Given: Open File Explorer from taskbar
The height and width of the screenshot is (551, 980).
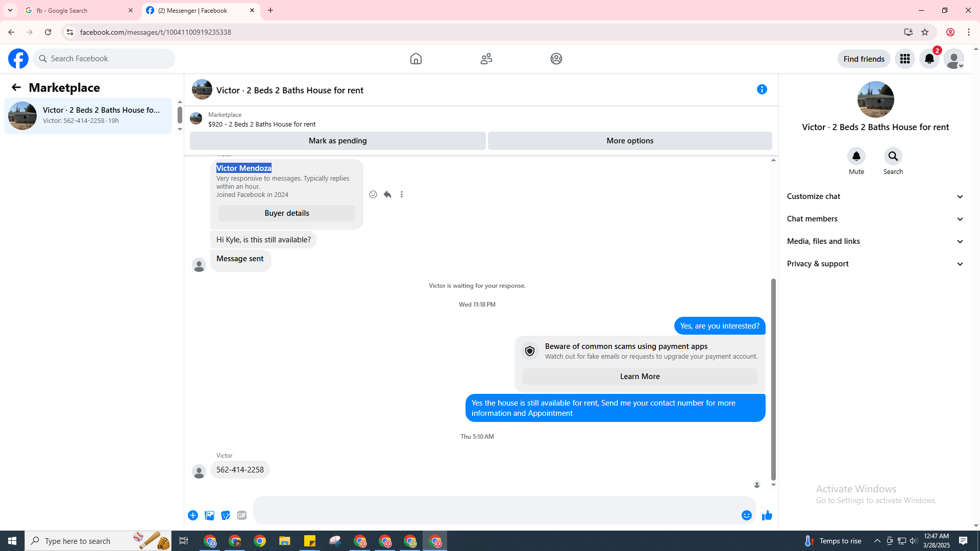Looking at the screenshot, I should click(285, 541).
